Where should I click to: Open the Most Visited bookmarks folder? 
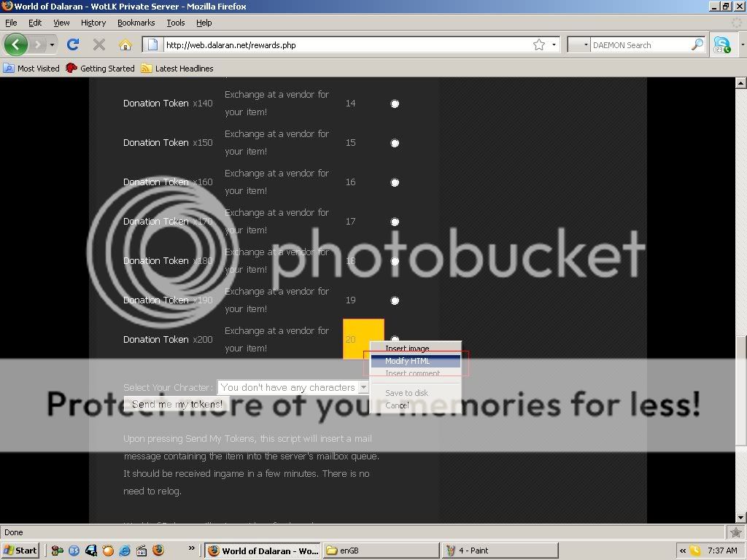click(x=31, y=68)
